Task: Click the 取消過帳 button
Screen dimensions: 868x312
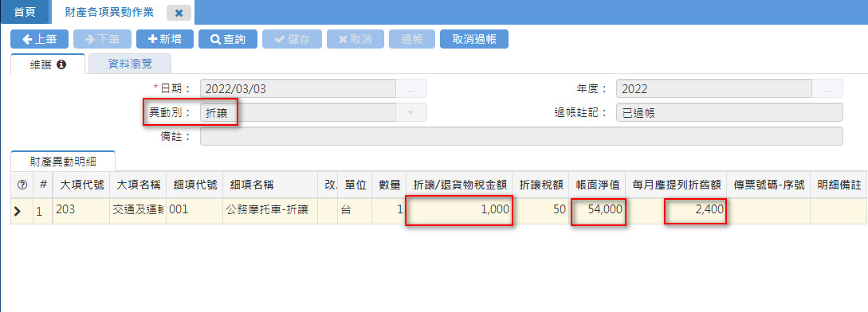Action: point(474,39)
